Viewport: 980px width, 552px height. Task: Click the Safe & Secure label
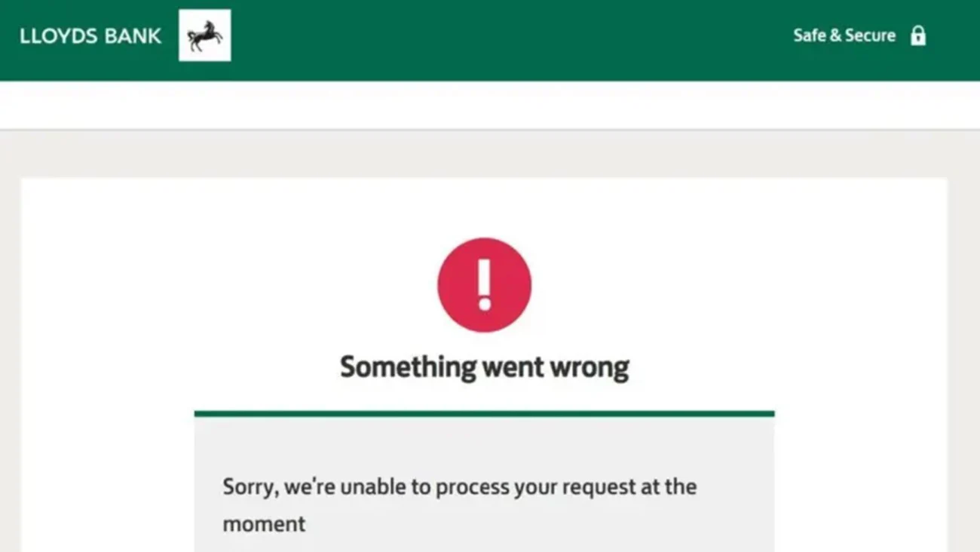coord(844,35)
